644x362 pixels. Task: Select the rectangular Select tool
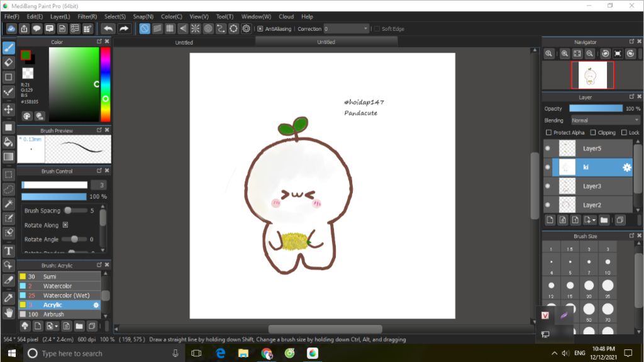click(9, 174)
